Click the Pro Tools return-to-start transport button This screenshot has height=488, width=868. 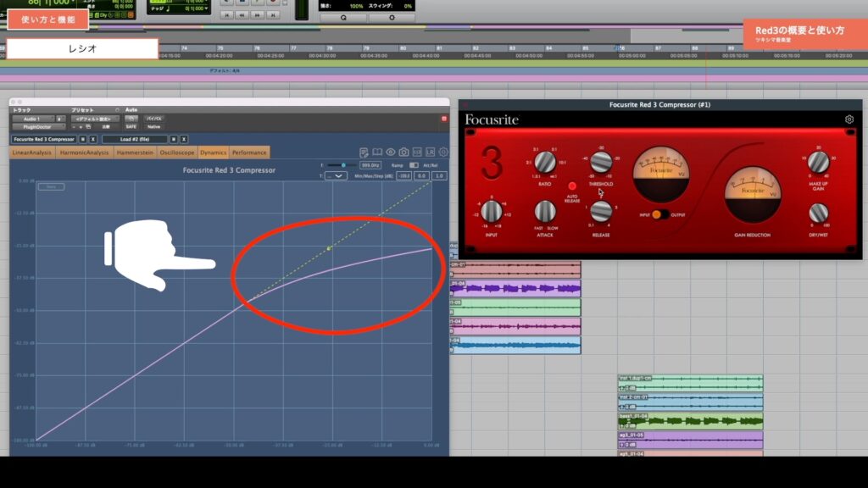[x=226, y=15]
